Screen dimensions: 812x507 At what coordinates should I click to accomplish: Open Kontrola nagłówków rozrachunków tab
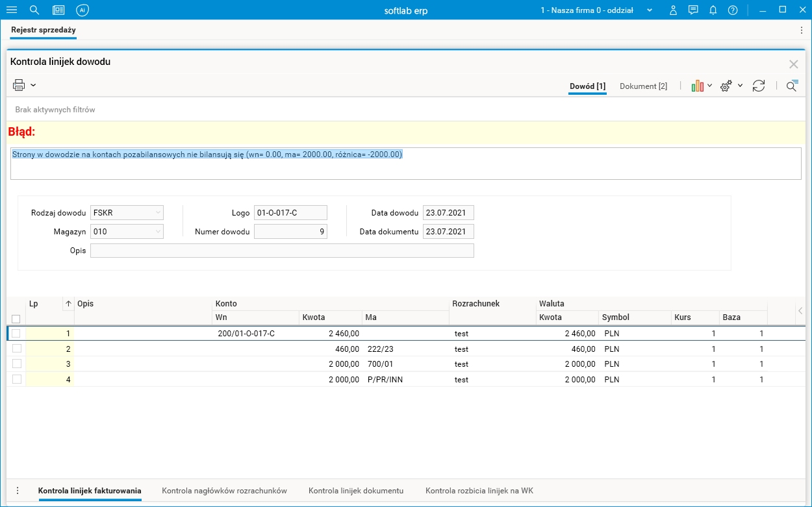[x=224, y=491]
